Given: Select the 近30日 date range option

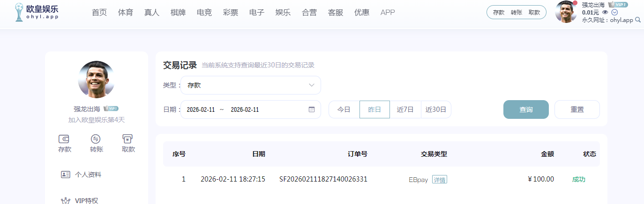Looking at the screenshot, I should tap(435, 109).
